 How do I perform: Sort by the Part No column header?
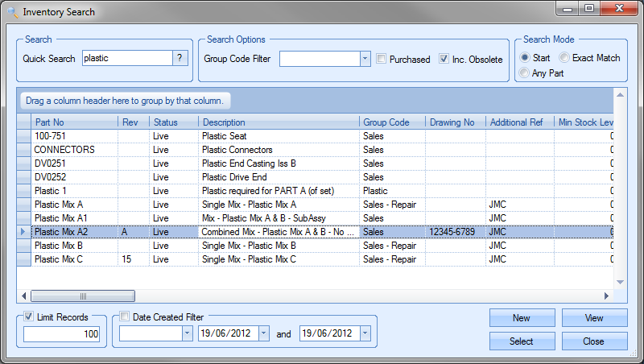coord(74,122)
